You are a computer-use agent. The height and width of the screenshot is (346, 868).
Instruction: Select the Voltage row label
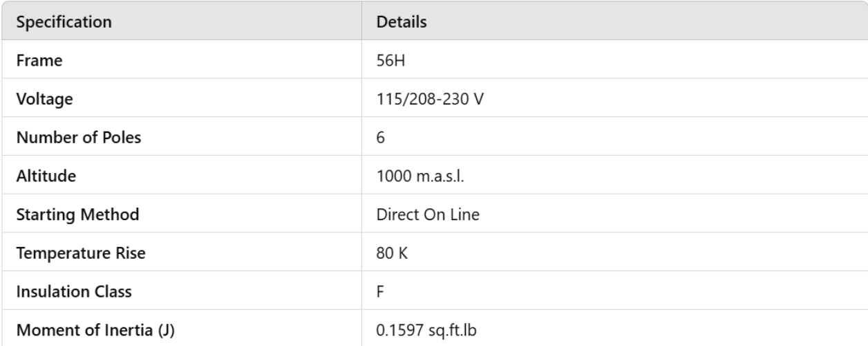pos(45,99)
